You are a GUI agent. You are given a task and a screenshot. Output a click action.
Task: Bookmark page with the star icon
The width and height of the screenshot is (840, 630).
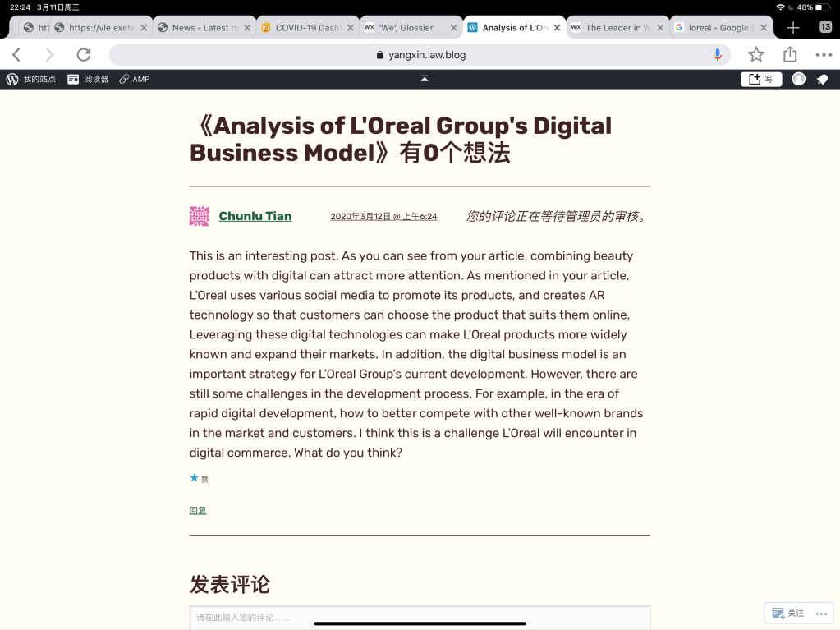pyautogui.click(x=756, y=55)
